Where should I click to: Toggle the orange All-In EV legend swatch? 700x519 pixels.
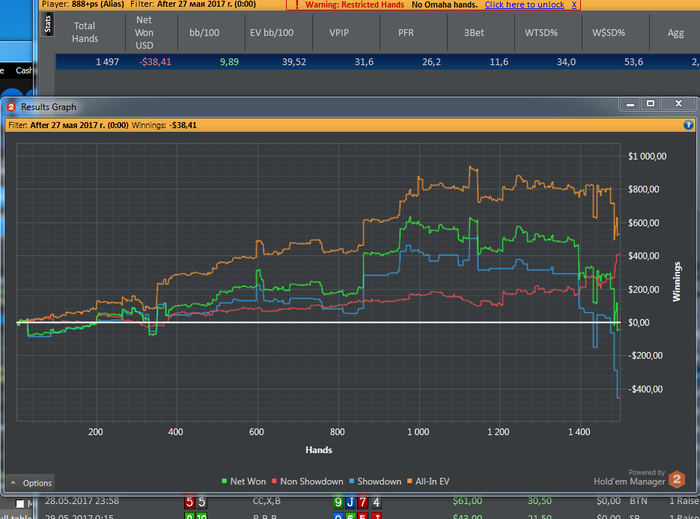click(x=410, y=481)
